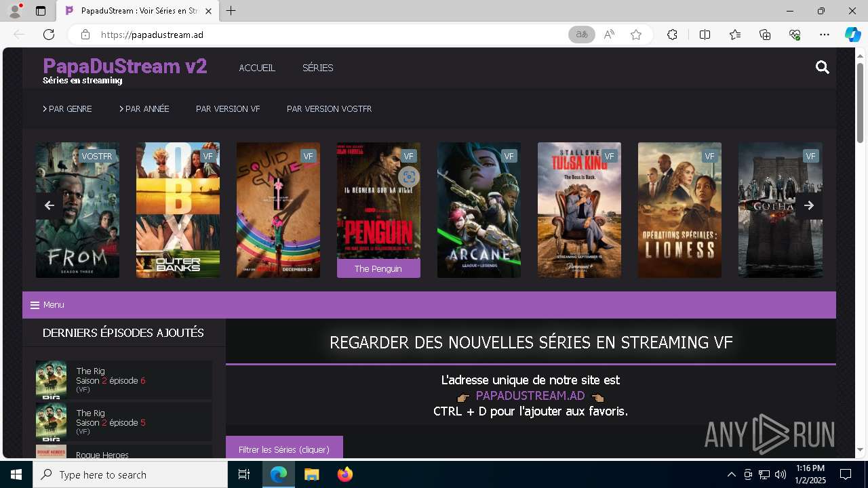Open Collections icon in toolbar
Screen dimensions: 868x488
coord(765,35)
